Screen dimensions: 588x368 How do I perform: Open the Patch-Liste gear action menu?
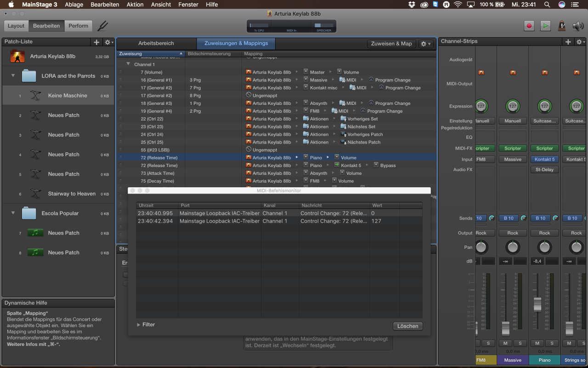tap(108, 42)
